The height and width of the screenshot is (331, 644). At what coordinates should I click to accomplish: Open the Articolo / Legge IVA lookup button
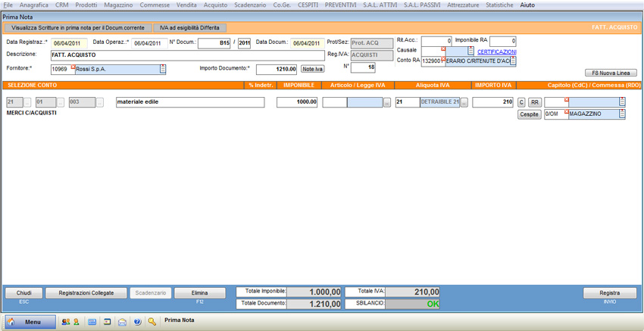click(x=387, y=102)
